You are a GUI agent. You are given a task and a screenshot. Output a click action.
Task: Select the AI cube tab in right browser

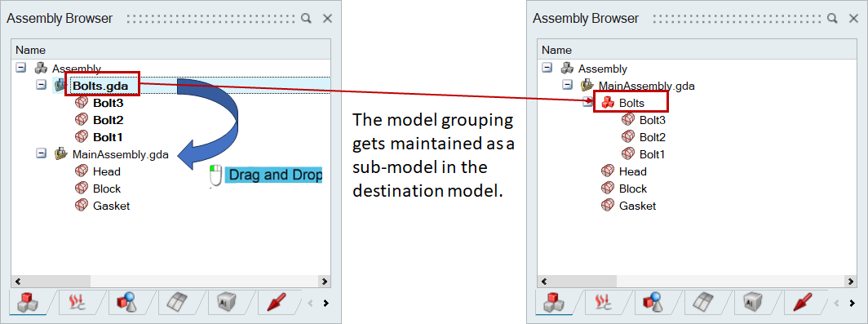click(752, 303)
